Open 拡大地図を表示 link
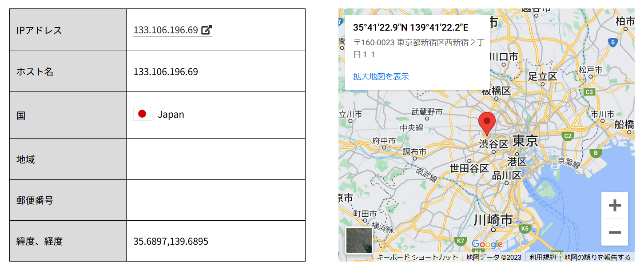Viewport: 644px width, 266px height. [x=381, y=76]
